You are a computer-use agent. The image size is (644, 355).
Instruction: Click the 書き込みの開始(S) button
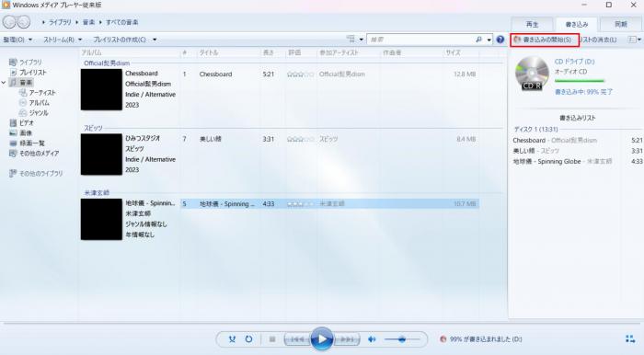coord(545,40)
